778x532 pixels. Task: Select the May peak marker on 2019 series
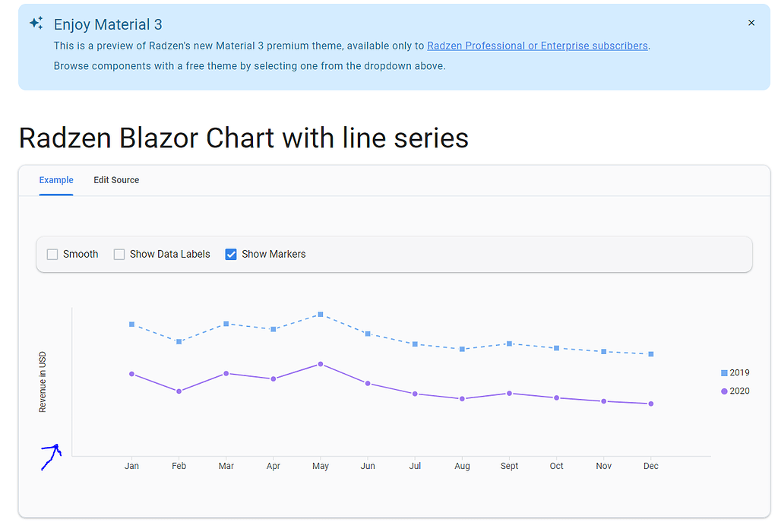[320, 314]
